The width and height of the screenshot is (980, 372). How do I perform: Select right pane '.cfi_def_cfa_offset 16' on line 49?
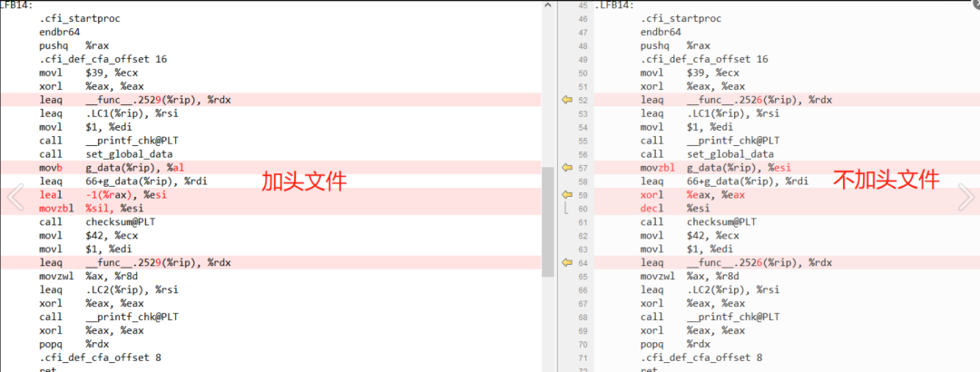pos(704,59)
